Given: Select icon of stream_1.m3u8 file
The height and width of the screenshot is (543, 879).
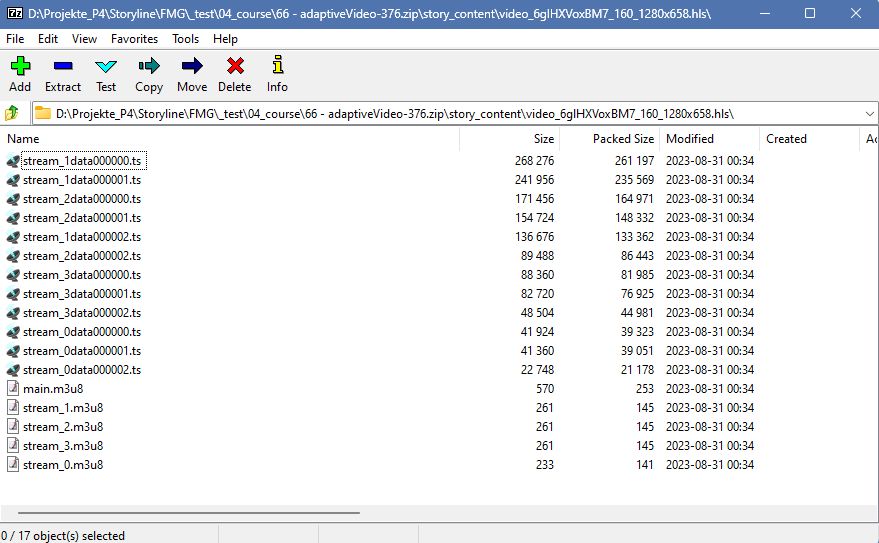Looking at the screenshot, I should (13, 407).
